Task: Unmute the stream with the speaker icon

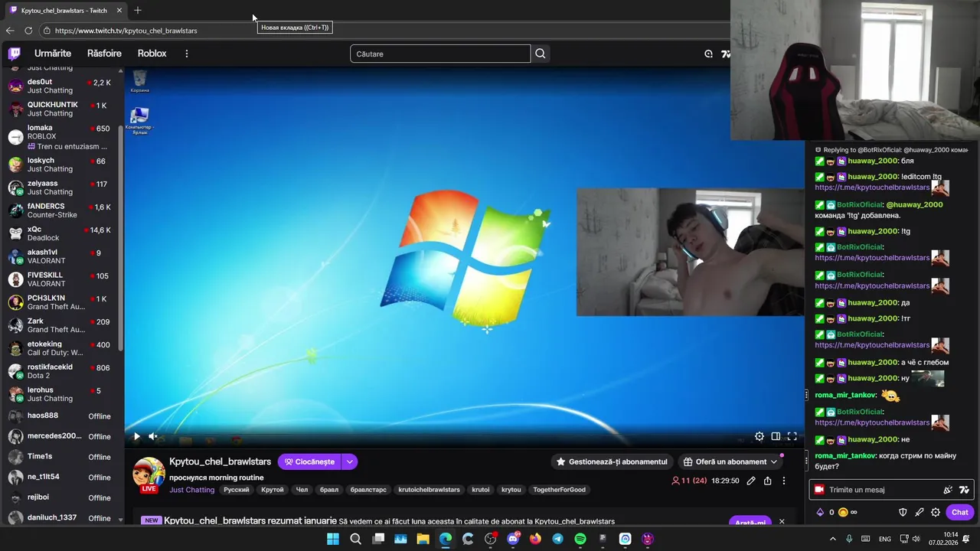Action: [153, 436]
